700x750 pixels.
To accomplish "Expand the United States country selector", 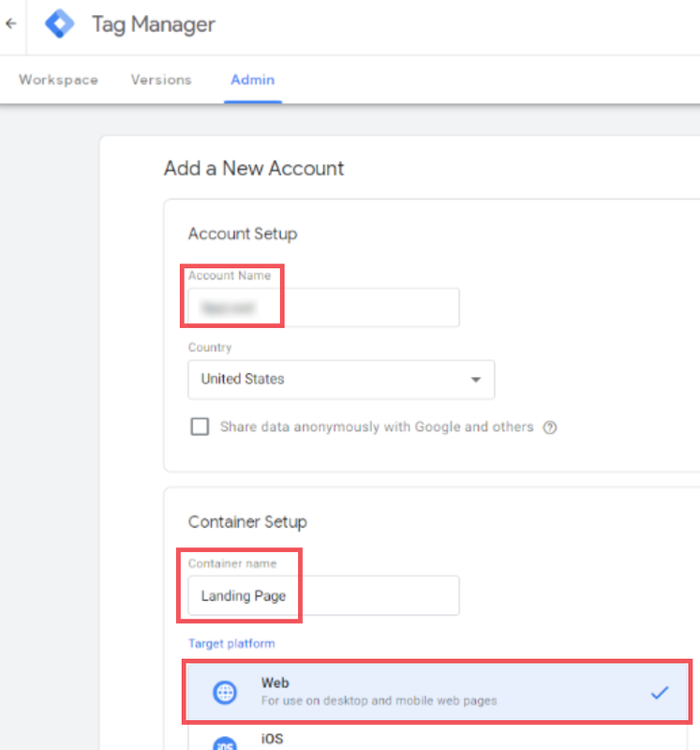I will [341, 380].
